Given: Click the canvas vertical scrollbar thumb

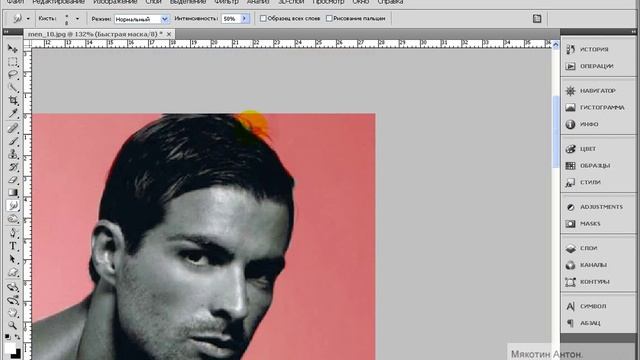Looking at the screenshot, I should point(556,131).
